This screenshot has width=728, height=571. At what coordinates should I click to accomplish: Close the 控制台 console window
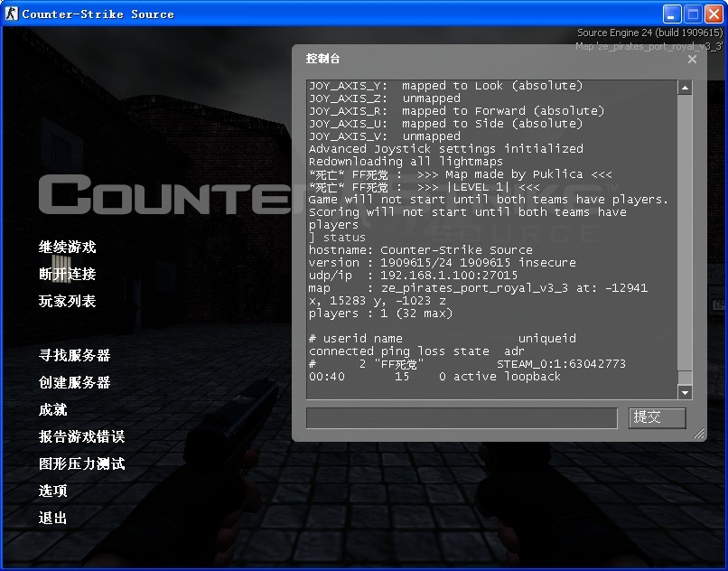coord(692,59)
